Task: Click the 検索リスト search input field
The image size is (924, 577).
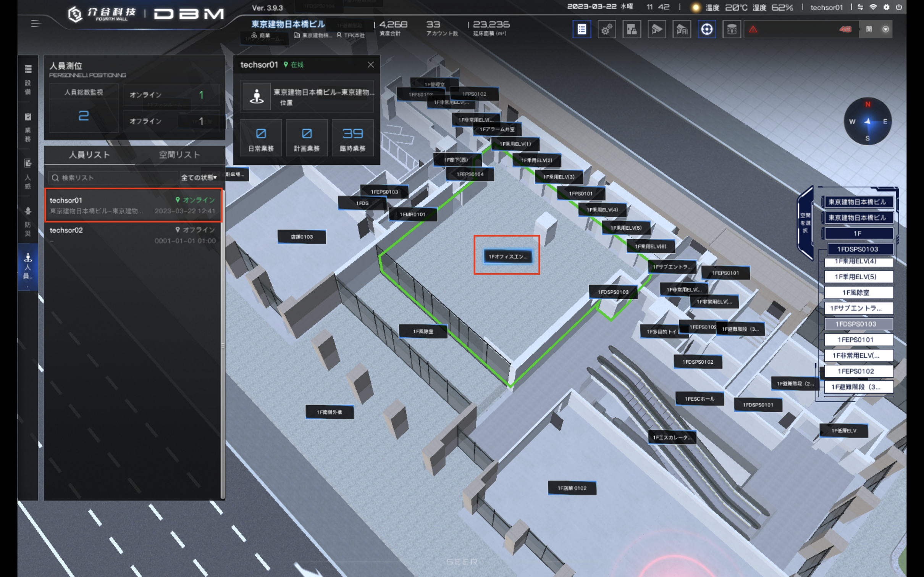Action: click(115, 178)
